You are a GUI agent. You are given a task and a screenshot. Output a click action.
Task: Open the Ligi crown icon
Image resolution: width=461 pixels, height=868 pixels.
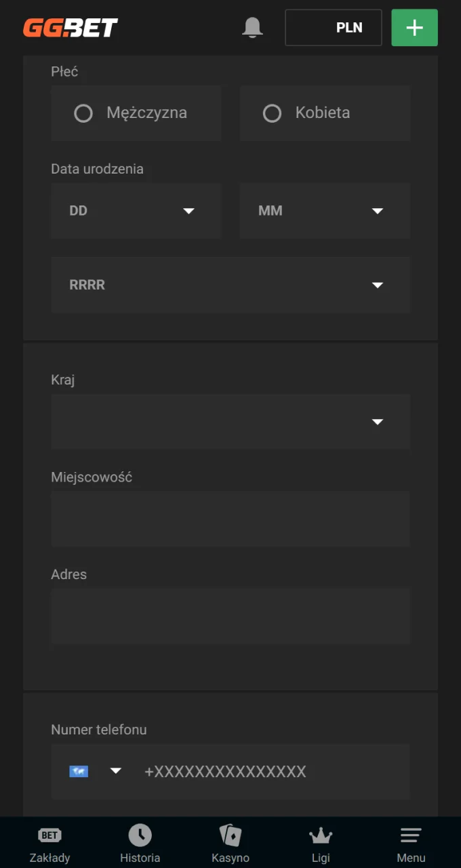(321, 835)
